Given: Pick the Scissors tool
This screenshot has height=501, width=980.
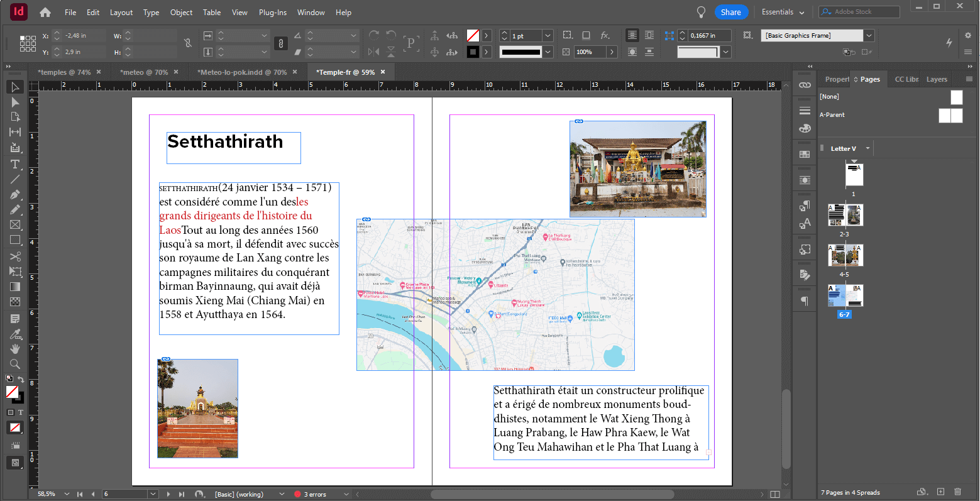Looking at the screenshot, I should (15, 256).
